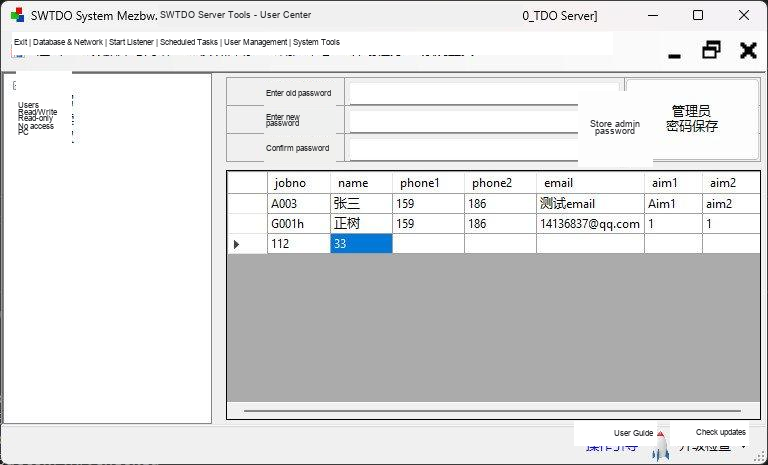Click the rocket icon near Check updates
This screenshot has width=768, height=465.
point(661,446)
